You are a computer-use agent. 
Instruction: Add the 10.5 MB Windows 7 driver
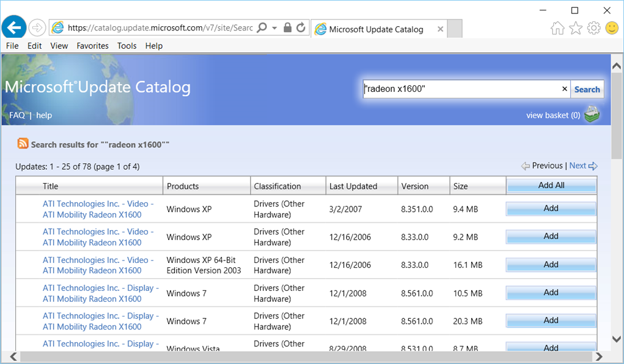[x=551, y=292]
